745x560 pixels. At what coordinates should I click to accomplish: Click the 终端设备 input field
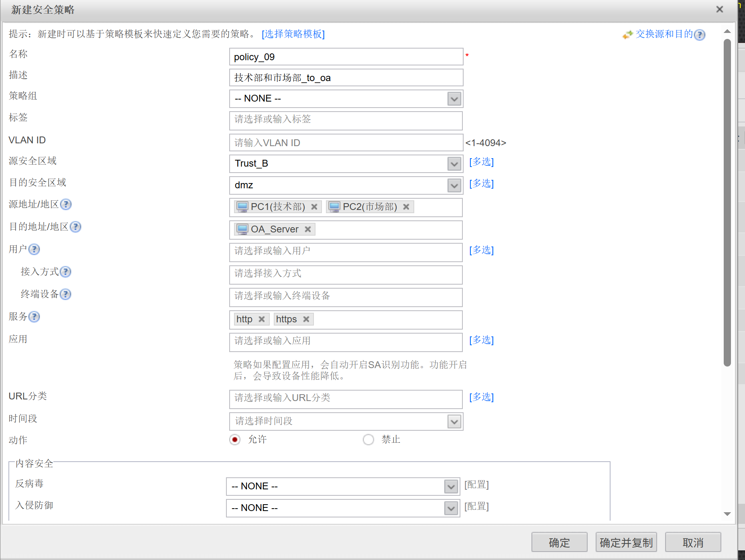(x=346, y=297)
